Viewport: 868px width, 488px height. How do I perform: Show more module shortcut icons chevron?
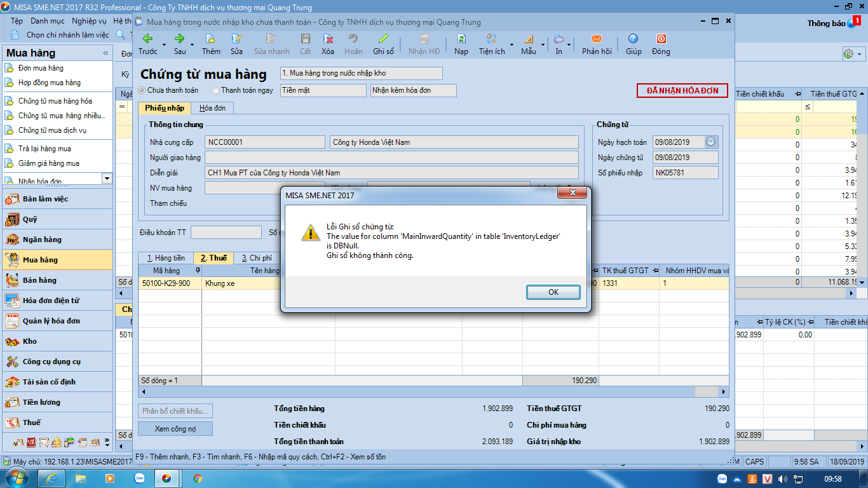[107, 442]
